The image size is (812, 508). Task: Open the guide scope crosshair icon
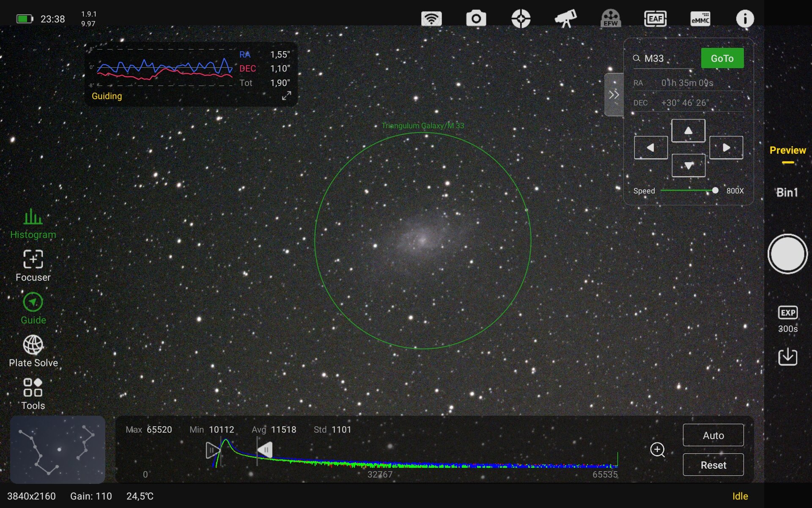click(x=521, y=19)
